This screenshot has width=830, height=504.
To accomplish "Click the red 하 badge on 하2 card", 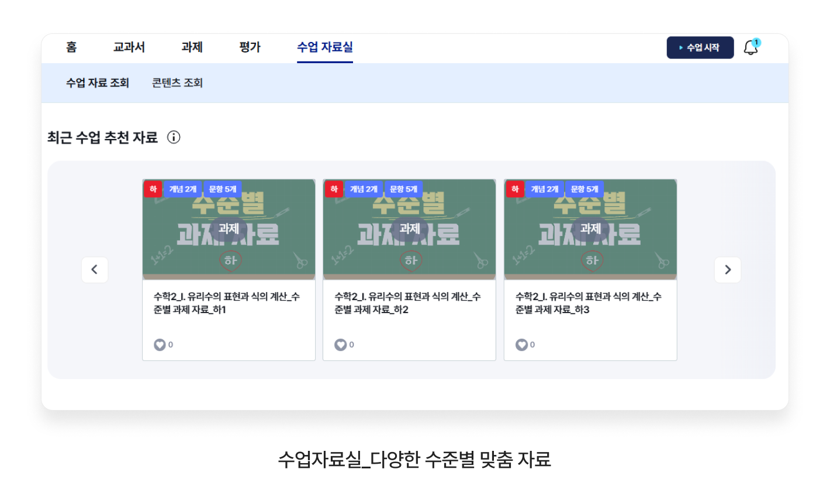I will point(334,189).
